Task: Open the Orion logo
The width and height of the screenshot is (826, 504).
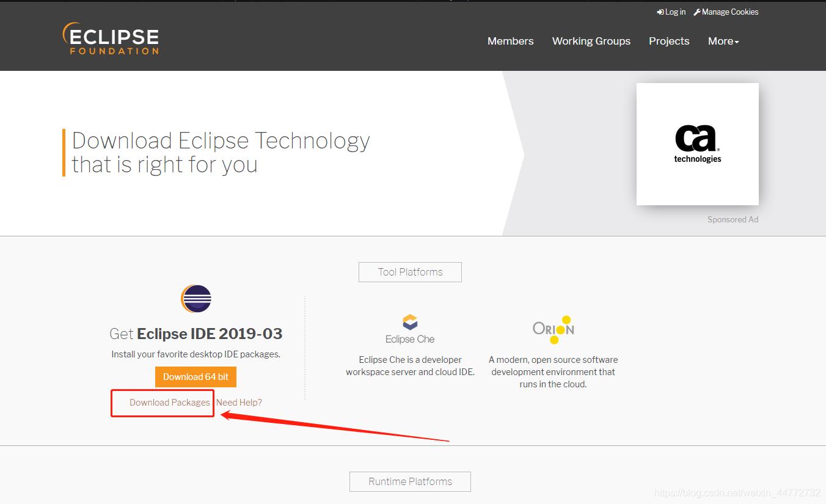Action: click(x=553, y=329)
